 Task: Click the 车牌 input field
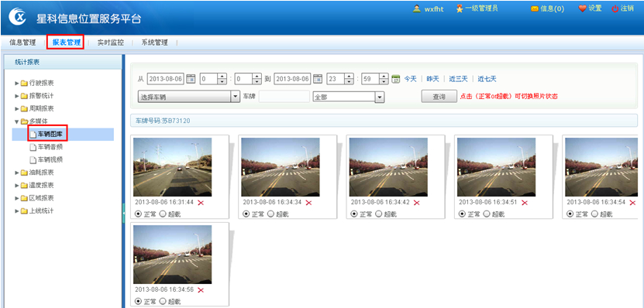point(284,97)
